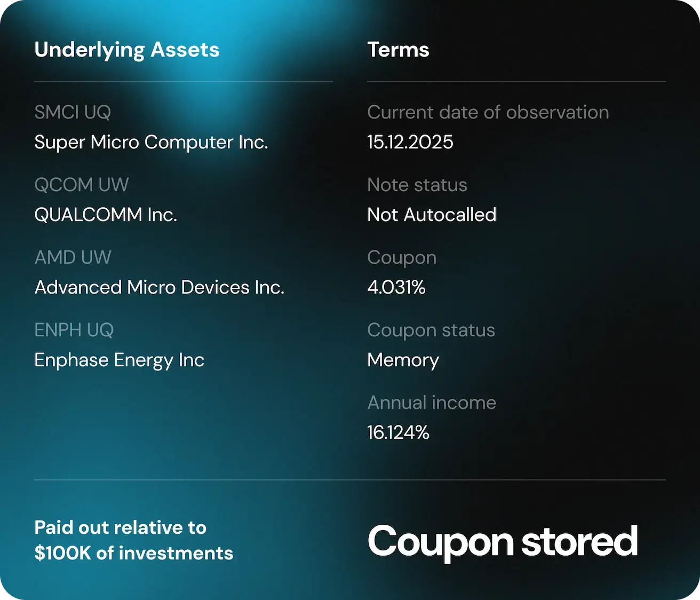The height and width of the screenshot is (600, 700).
Task: Select the SMCI UQ ticker
Action: click(73, 112)
